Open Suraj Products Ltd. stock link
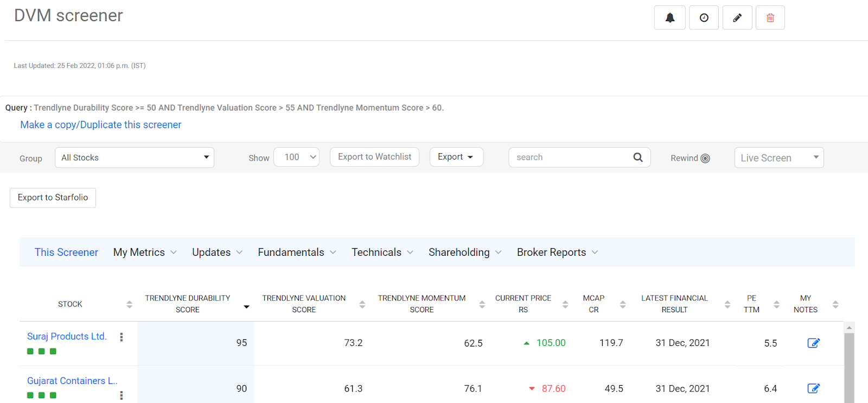 pos(67,336)
